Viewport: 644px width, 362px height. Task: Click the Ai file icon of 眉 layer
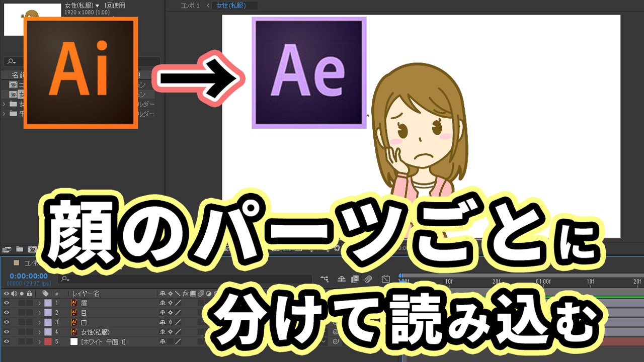click(74, 303)
